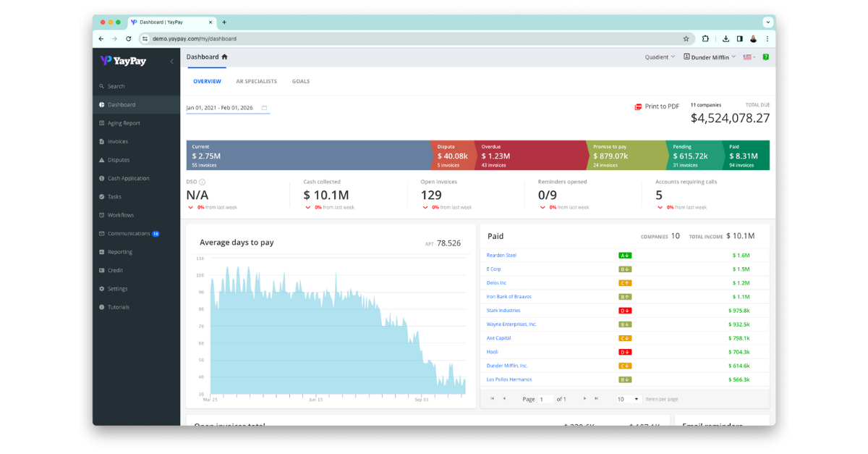
Task: Switch to the Goals tab
Action: click(301, 81)
